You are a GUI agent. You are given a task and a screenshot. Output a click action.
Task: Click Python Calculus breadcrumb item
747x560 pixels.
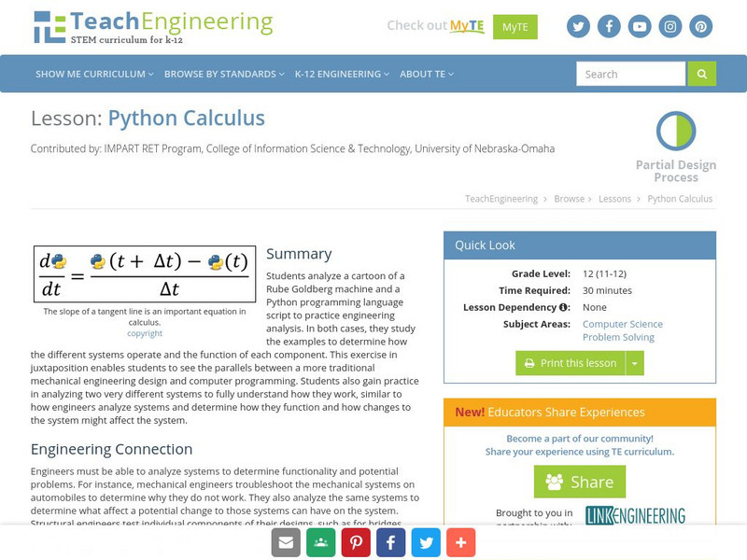click(x=680, y=199)
